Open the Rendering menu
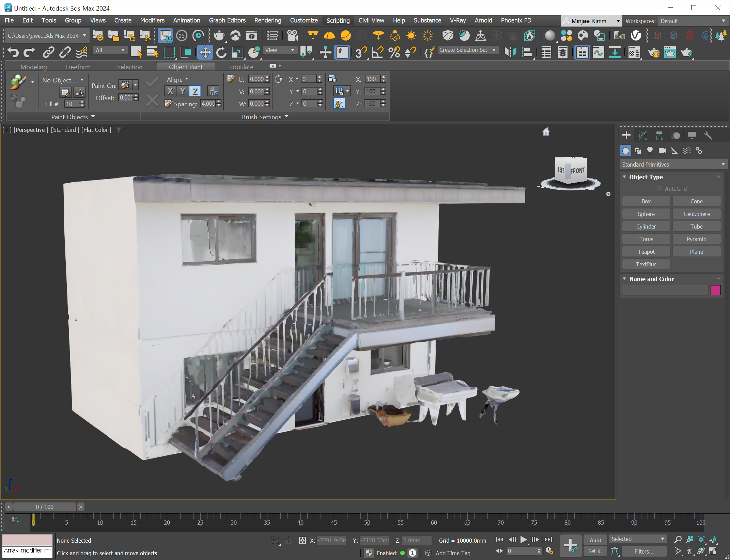Viewport: 730px width, 560px height. pos(267,20)
